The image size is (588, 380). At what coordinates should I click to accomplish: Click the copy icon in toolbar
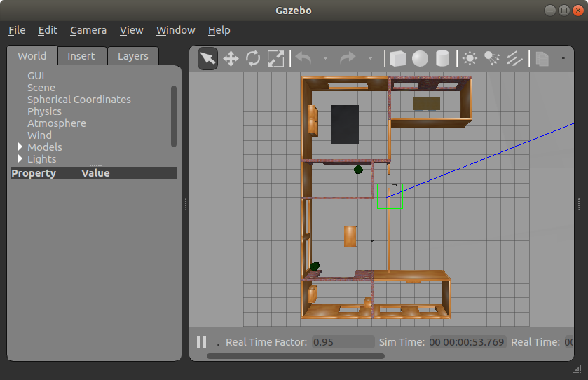point(542,58)
